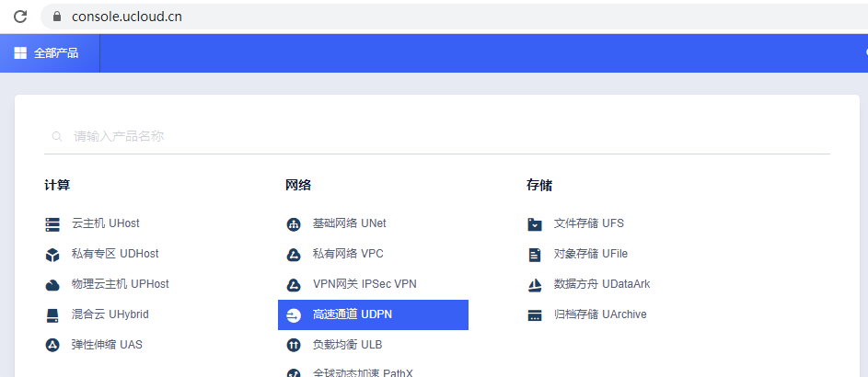Click the browser reload icon
The height and width of the screenshot is (377, 868).
20,17
